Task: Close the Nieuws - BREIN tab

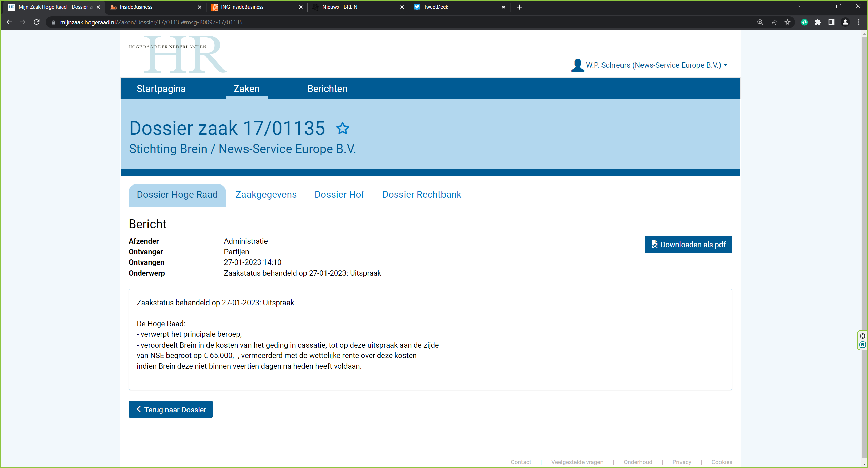Action: 402,7
